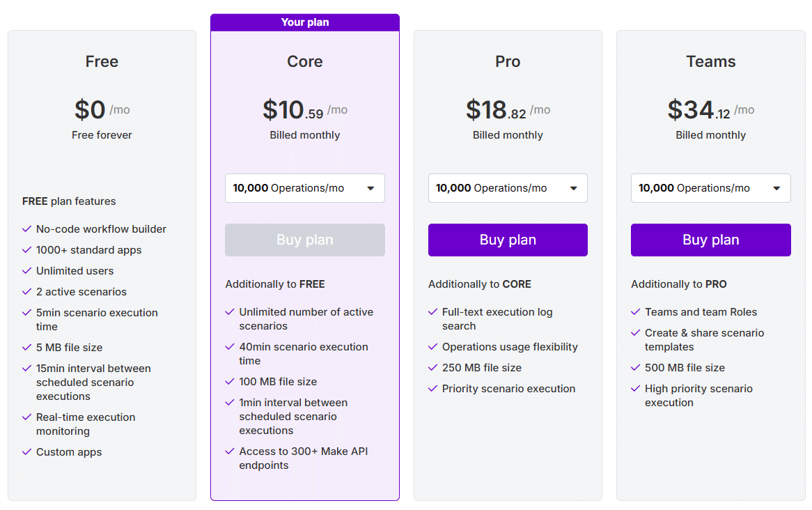The width and height of the screenshot is (812, 510).
Task: Click disabled Buy plan button under Core
Action: pyautogui.click(x=304, y=240)
